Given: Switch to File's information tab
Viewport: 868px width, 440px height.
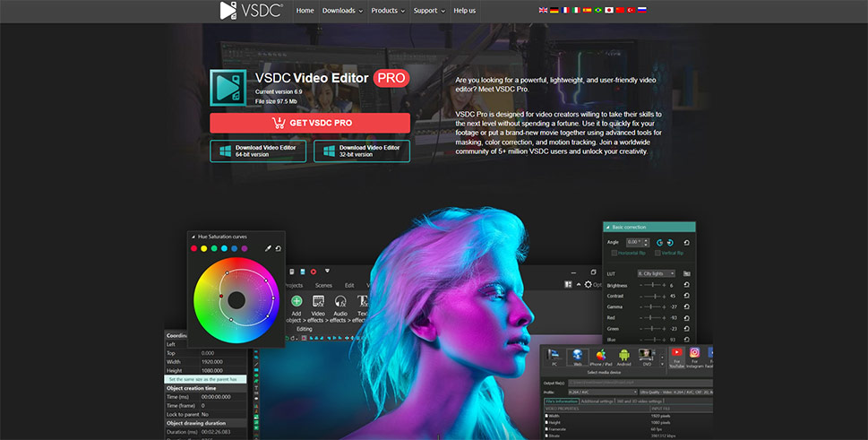Looking at the screenshot, I should coord(562,401).
